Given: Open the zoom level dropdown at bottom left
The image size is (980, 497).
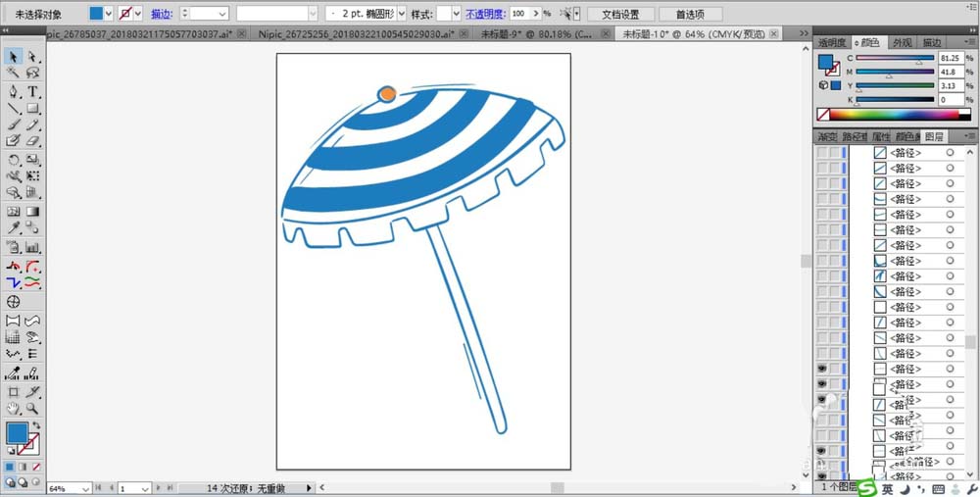Looking at the screenshot, I should click(85, 488).
